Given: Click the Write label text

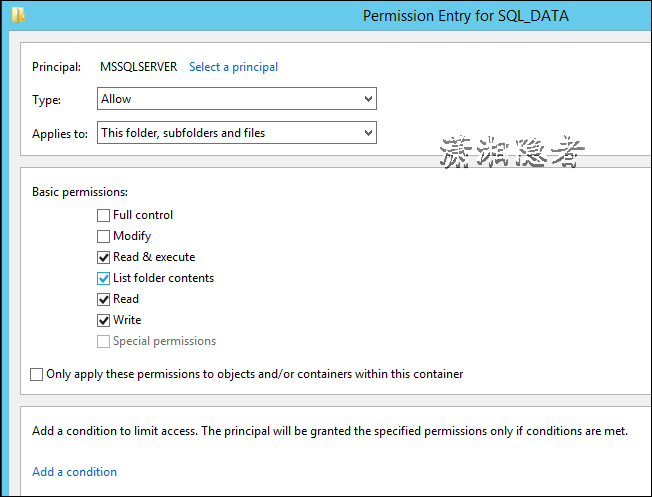Looking at the screenshot, I should 127,320.
